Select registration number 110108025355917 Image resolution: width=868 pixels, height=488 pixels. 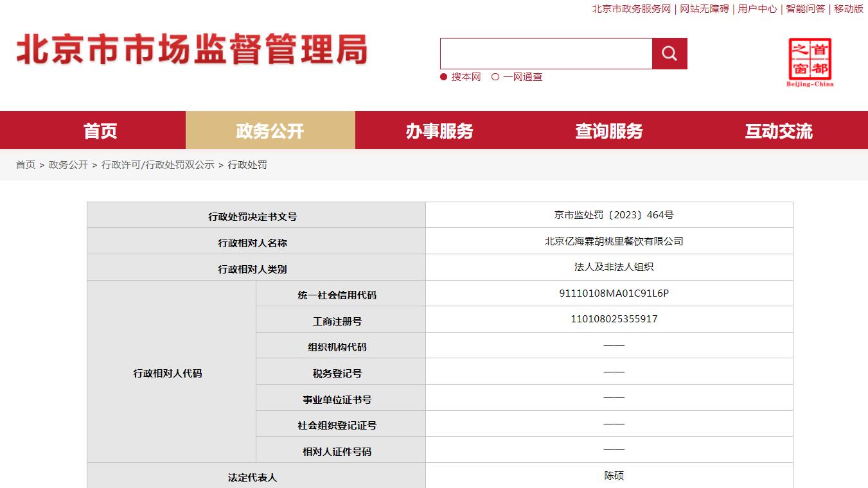614,319
